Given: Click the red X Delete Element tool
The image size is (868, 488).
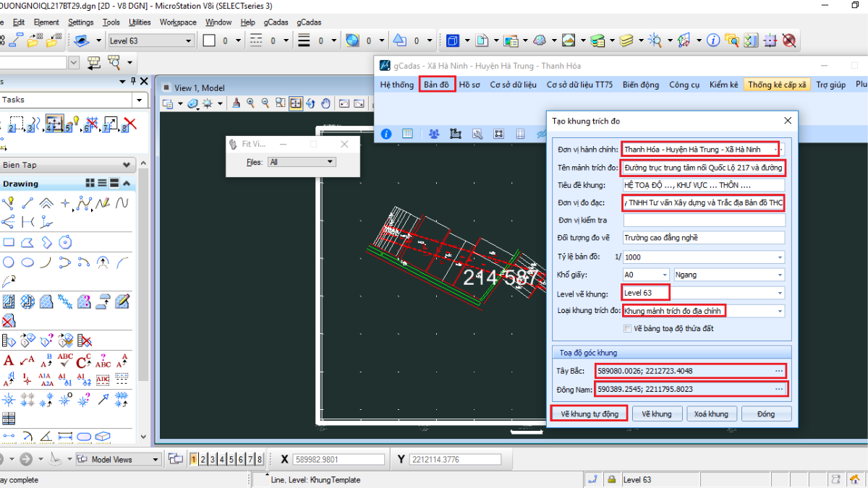Looking at the screenshot, I should [129, 124].
